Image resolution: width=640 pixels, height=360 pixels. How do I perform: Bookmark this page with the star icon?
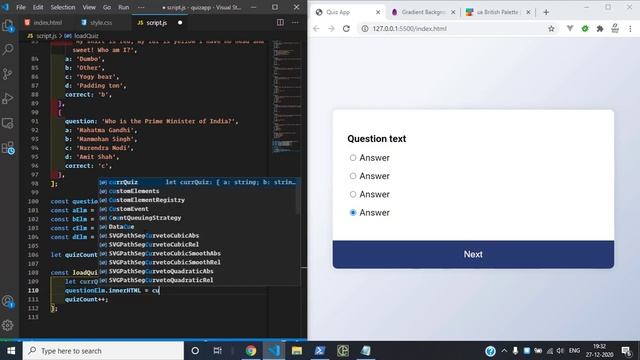pyautogui.click(x=551, y=29)
